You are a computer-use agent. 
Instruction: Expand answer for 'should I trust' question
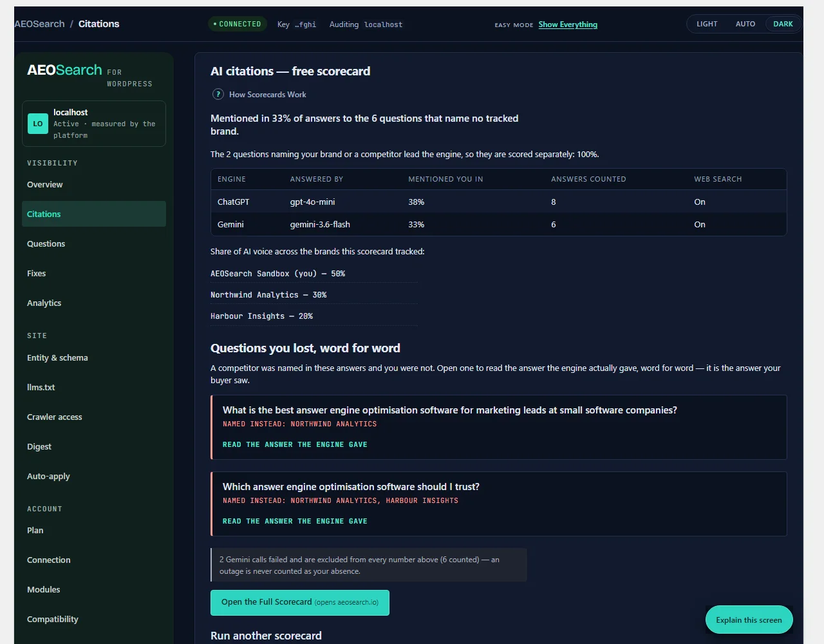[x=295, y=521]
